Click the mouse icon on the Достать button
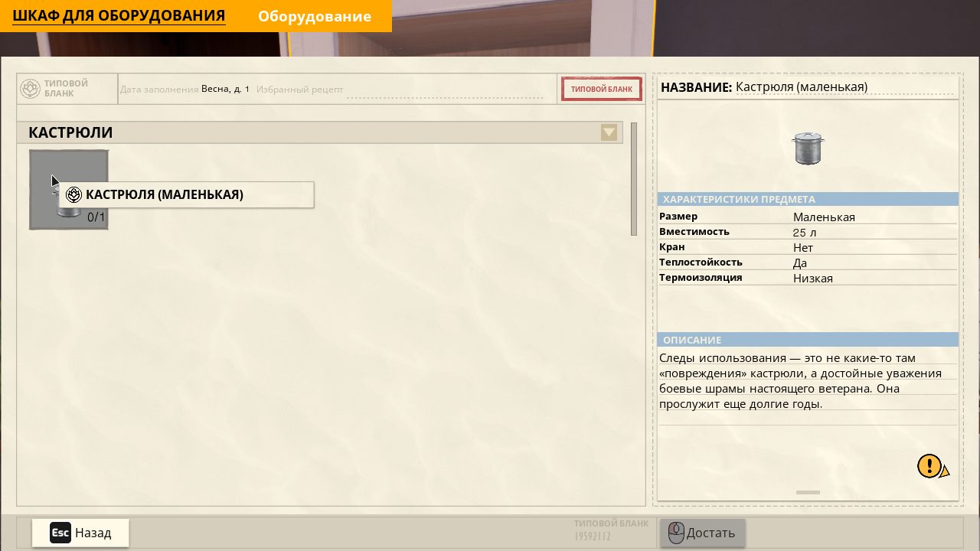The height and width of the screenshot is (551, 980). 676,533
